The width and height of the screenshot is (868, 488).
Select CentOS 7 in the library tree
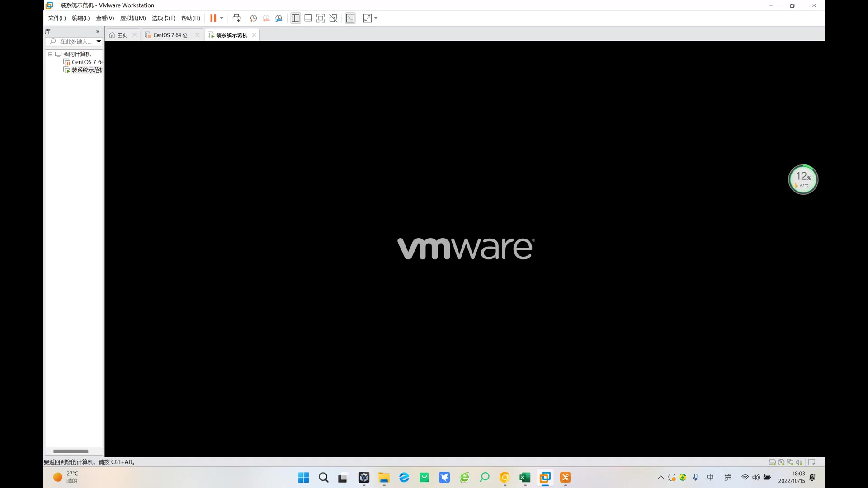tap(86, 62)
